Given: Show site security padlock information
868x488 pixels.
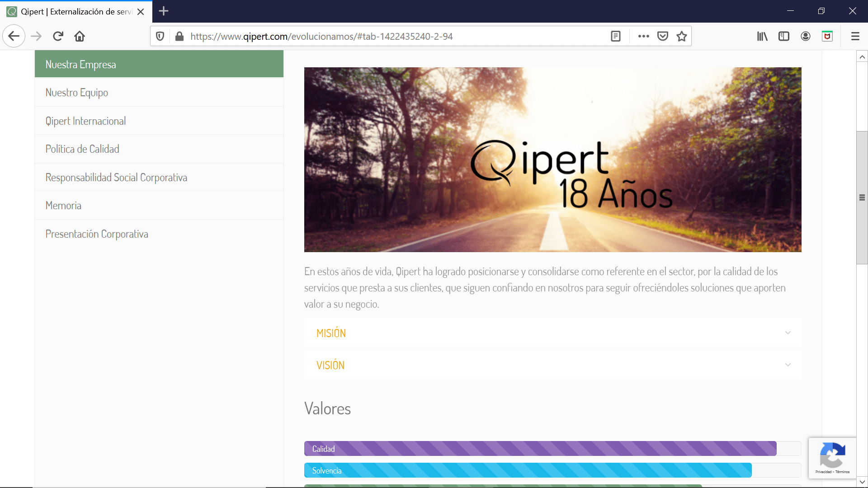Looking at the screenshot, I should [x=179, y=36].
